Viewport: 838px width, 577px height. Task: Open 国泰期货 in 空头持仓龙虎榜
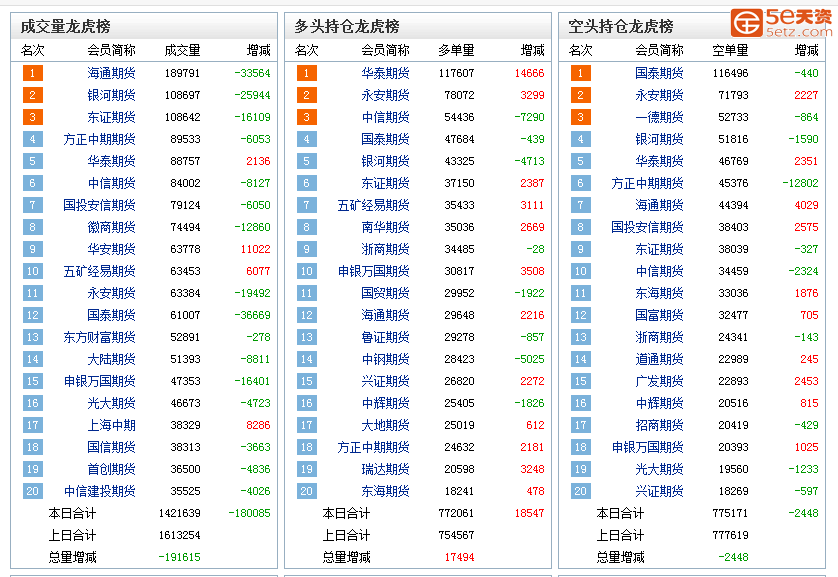(659, 73)
